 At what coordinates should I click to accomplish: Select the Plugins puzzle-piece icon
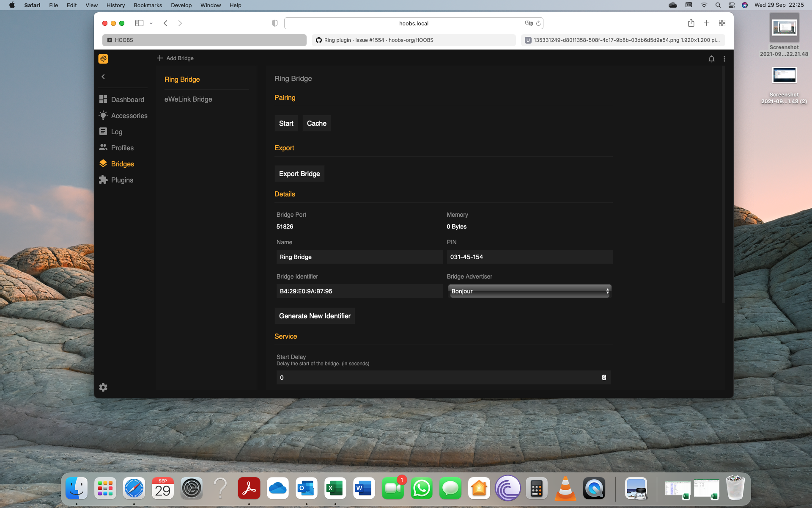[103, 179]
